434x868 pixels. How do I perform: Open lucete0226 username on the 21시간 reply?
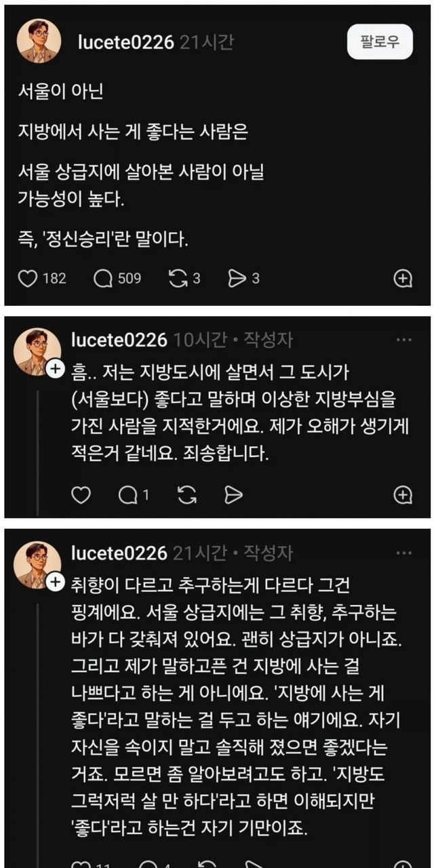[x=119, y=553]
